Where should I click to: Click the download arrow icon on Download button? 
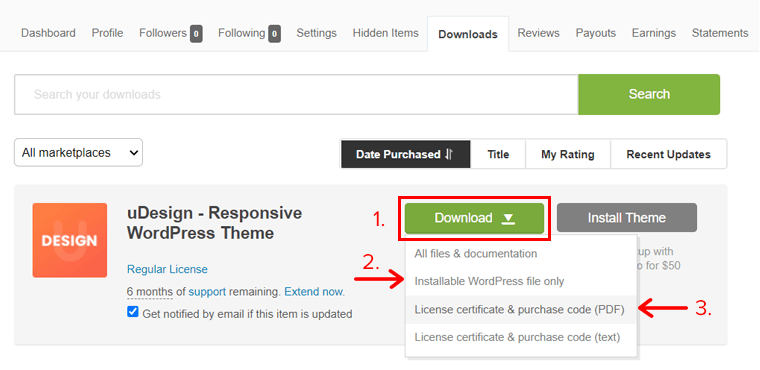(x=508, y=219)
